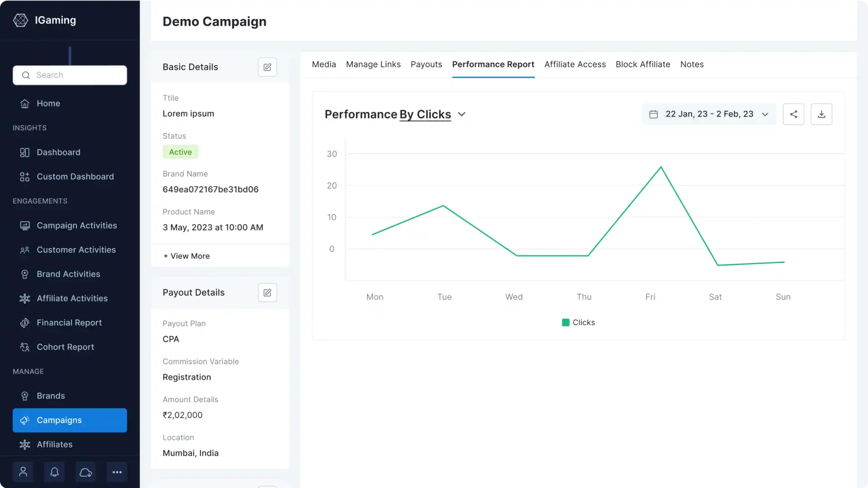
Task: Click the brand name 649ea072167be31bd06
Action: (x=211, y=189)
